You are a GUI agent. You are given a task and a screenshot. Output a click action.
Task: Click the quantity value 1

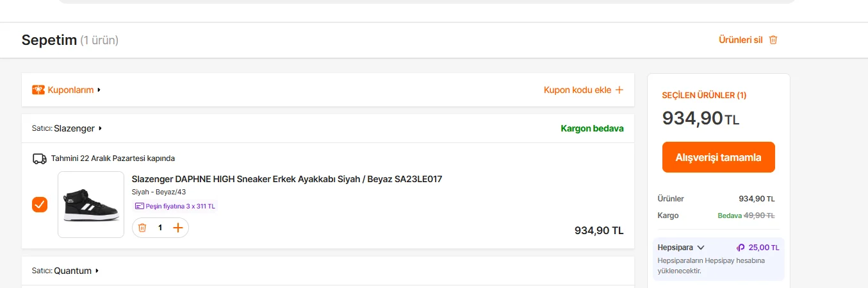point(160,228)
